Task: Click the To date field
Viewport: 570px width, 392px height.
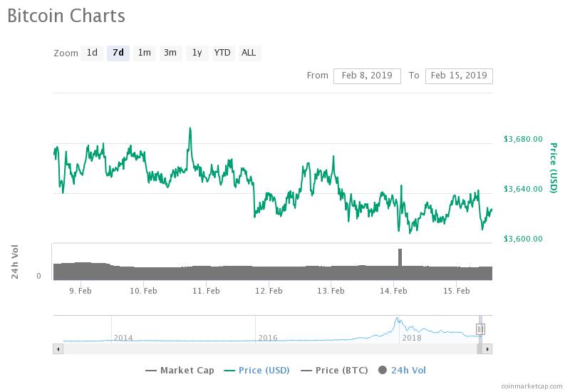Action: 459,76
